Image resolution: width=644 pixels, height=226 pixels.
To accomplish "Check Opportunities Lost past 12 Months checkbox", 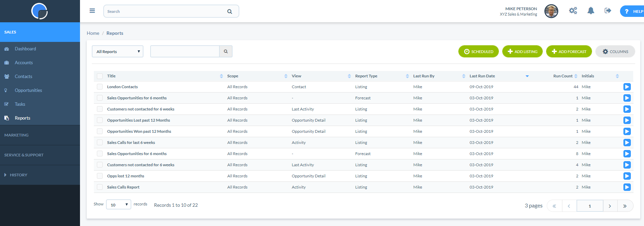I will pos(100,120).
